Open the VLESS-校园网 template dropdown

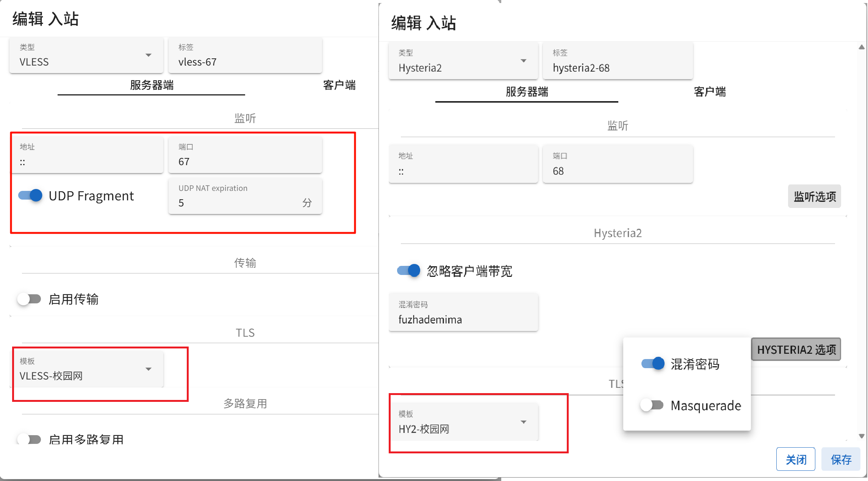point(87,369)
